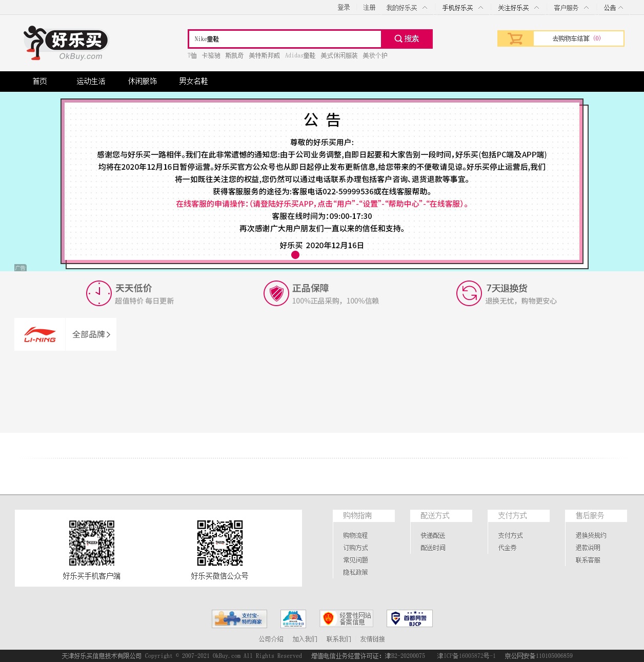644x662 pixels.
Task: Click the magnifier search button
Action: click(407, 39)
